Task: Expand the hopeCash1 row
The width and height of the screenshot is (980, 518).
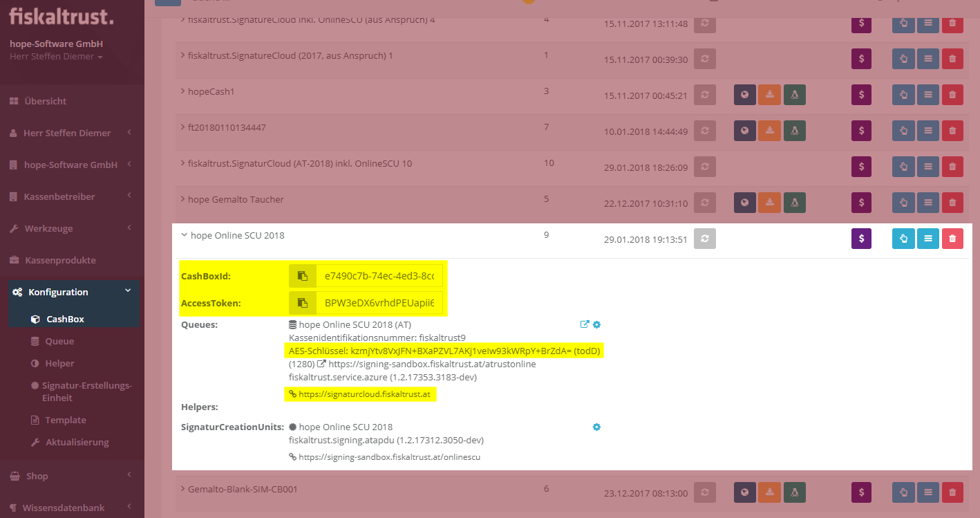Action: [183, 91]
